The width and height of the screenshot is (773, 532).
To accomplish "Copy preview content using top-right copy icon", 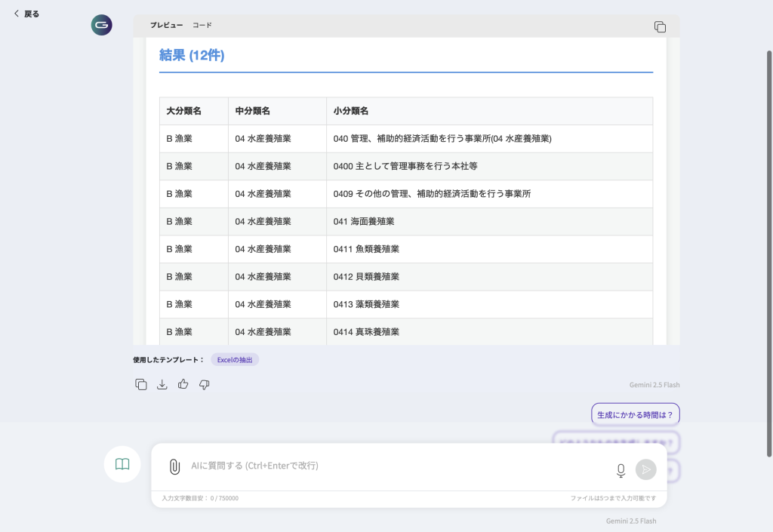I will (660, 26).
